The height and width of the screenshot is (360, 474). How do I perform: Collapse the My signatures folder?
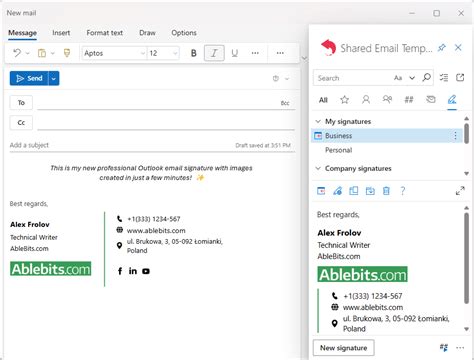pyautogui.click(x=318, y=121)
